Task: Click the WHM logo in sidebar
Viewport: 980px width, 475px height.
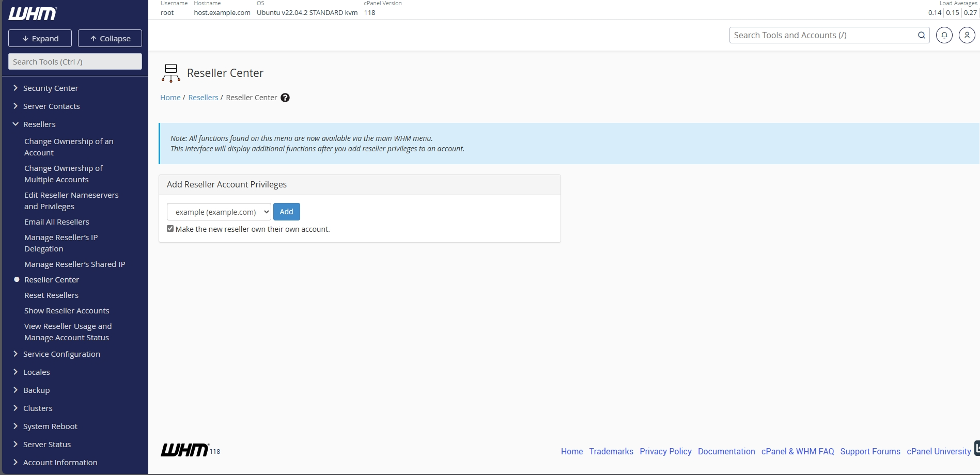Action: 33,14
